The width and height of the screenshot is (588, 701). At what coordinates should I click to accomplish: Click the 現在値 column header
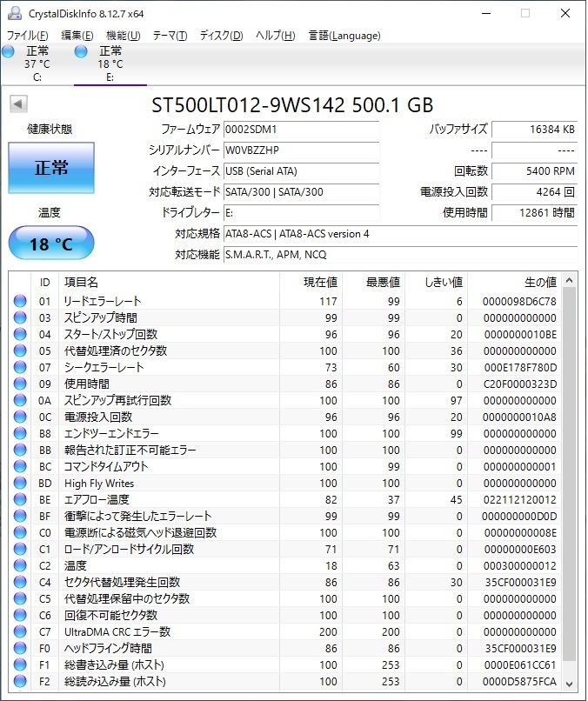point(311,282)
